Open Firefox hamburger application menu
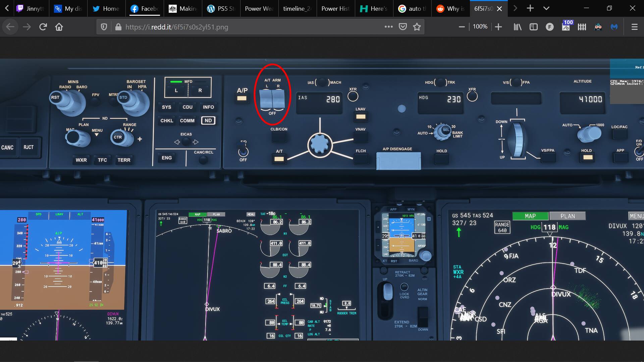Image resolution: width=644 pixels, height=362 pixels. point(634,27)
